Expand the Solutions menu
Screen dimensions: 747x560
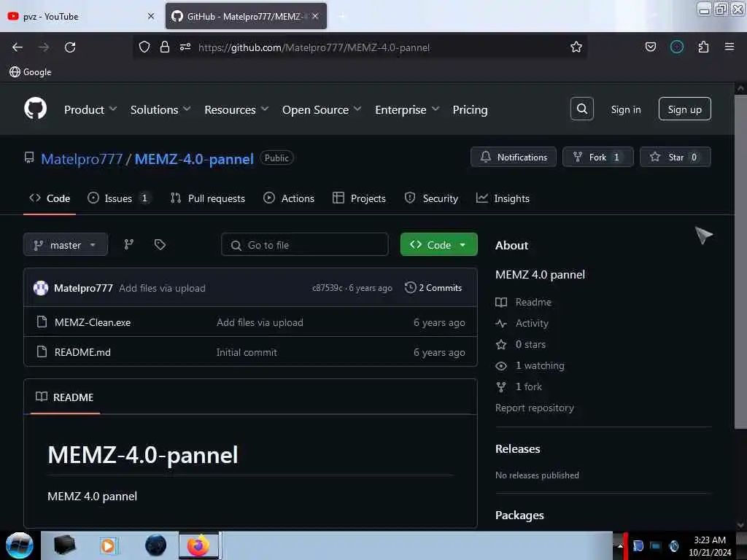pos(160,109)
